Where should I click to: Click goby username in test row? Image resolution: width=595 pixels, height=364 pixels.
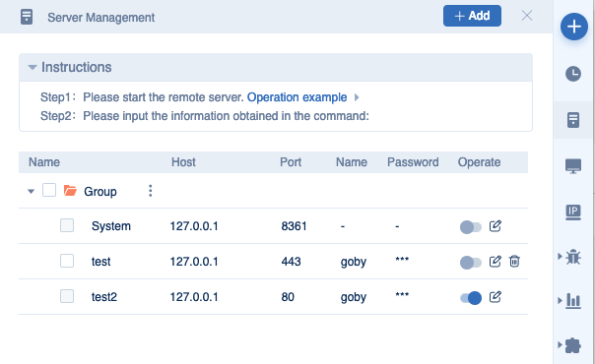pos(354,262)
